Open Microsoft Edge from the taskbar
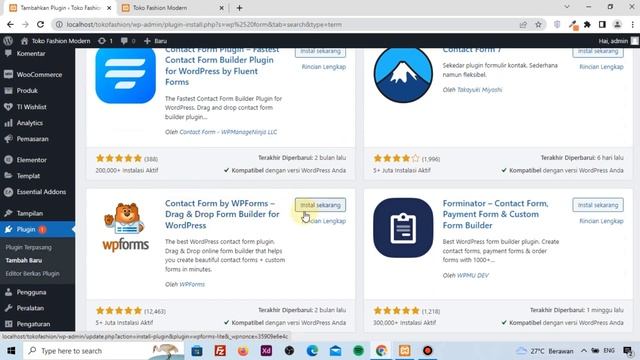 pyautogui.click(x=312, y=351)
